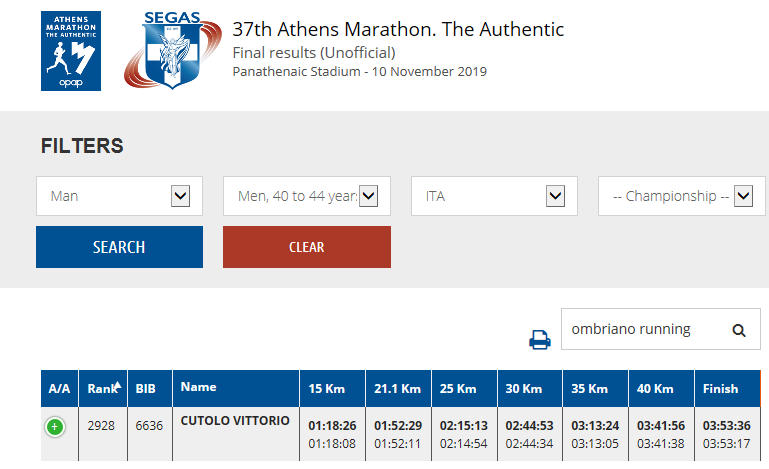Image resolution: width=769 pixels, height=469 pixels.
Task: Open the Championship dropdown
Action: point(682,196)
